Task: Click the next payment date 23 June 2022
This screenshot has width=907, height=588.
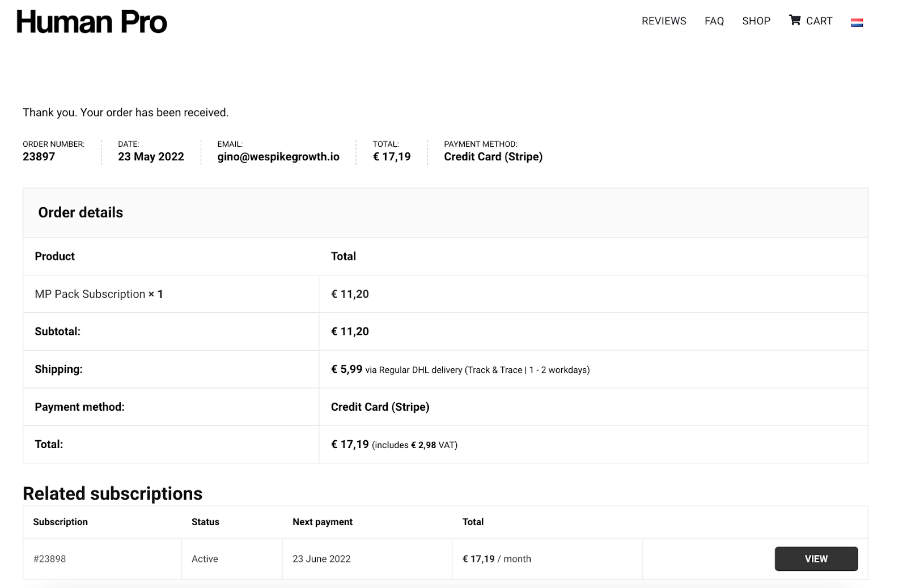Action: tap(321, 559)
